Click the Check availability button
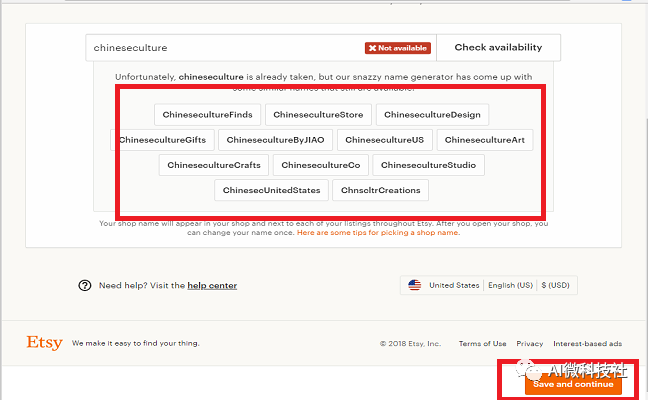Image resolution: width=648 pixels, height=400 pixels. [498, 48]
